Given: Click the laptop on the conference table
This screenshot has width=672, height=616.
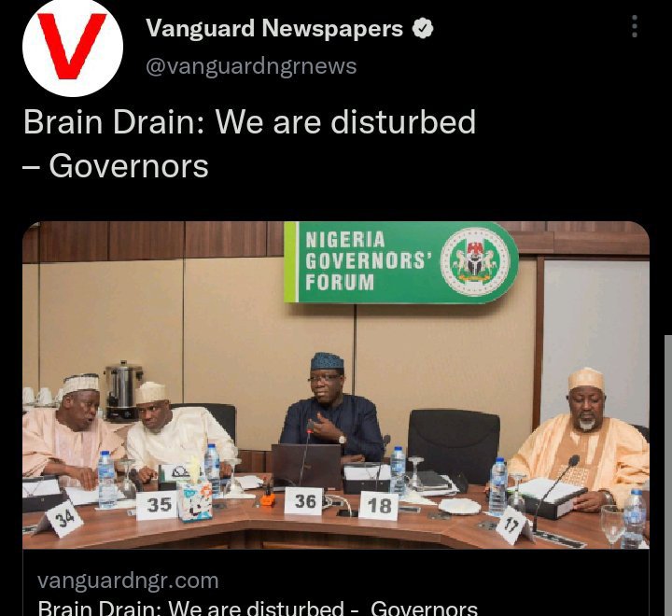Looking at the screenshot, I should [306, 466].
